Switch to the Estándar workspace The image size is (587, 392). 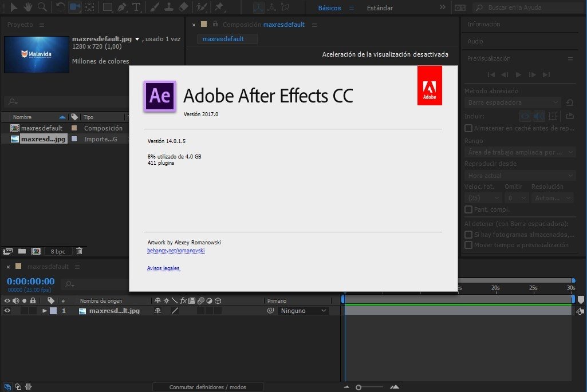(380, 8)
